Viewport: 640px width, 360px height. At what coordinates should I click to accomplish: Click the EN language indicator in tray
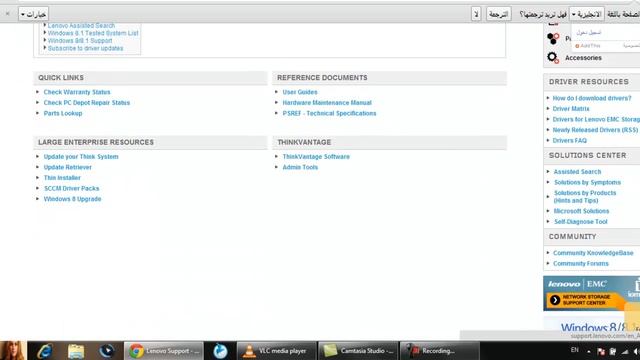[x=575, y=350]
